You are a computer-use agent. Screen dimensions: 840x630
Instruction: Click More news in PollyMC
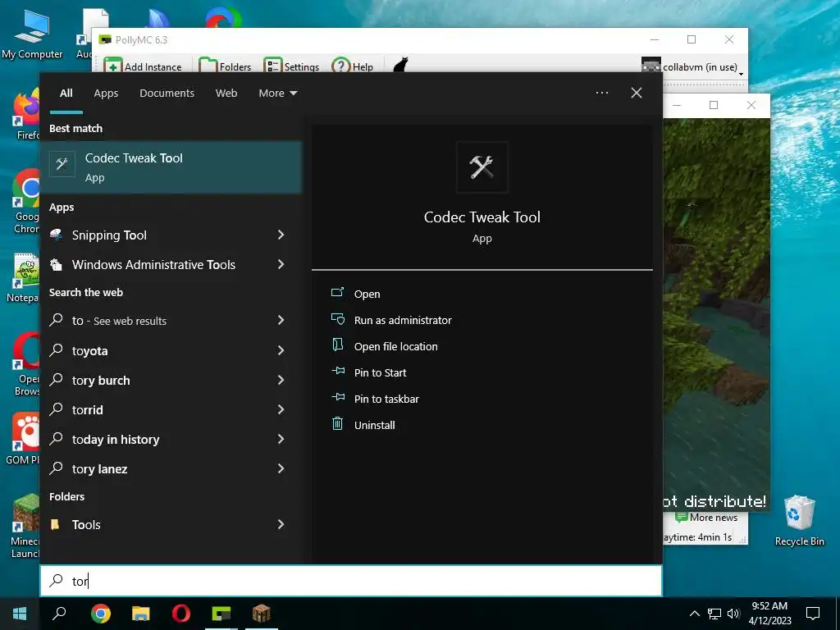[x=706, y=518]
